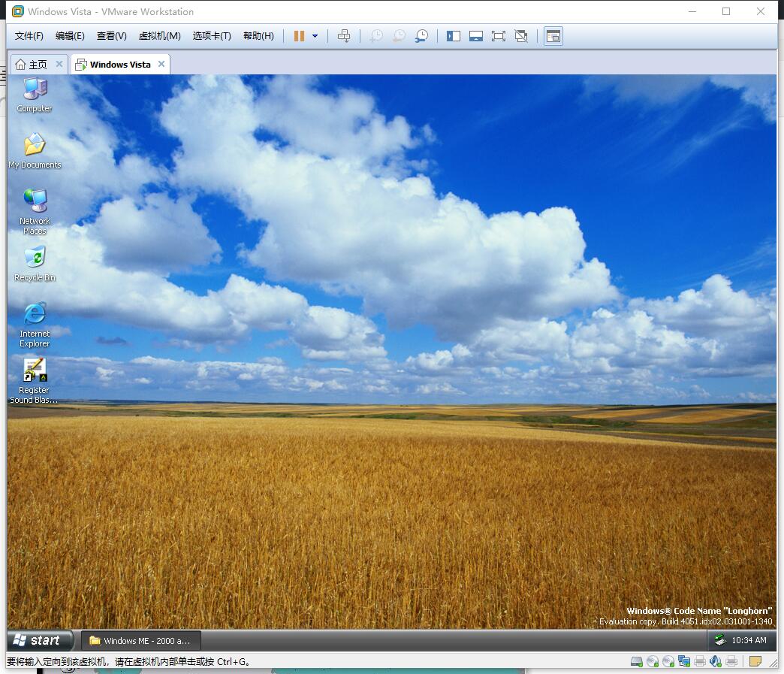Open the 帮助(H) menu

point(258,36)
